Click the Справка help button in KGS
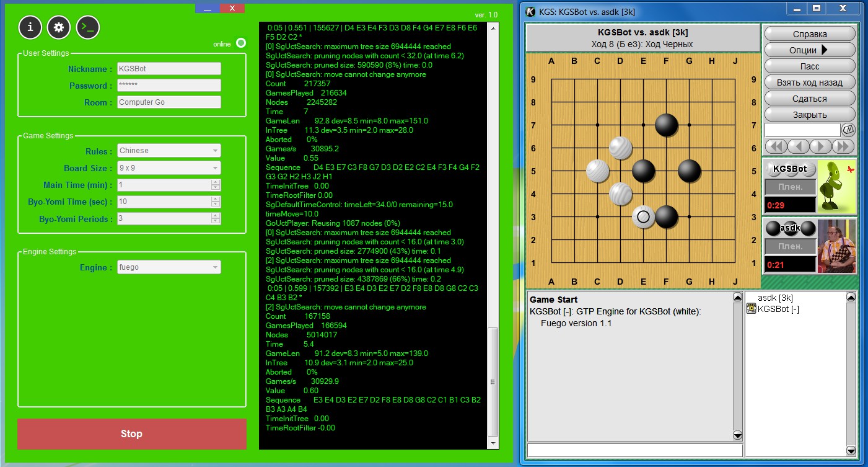868x467 pixels. click(x=810, y=33)
